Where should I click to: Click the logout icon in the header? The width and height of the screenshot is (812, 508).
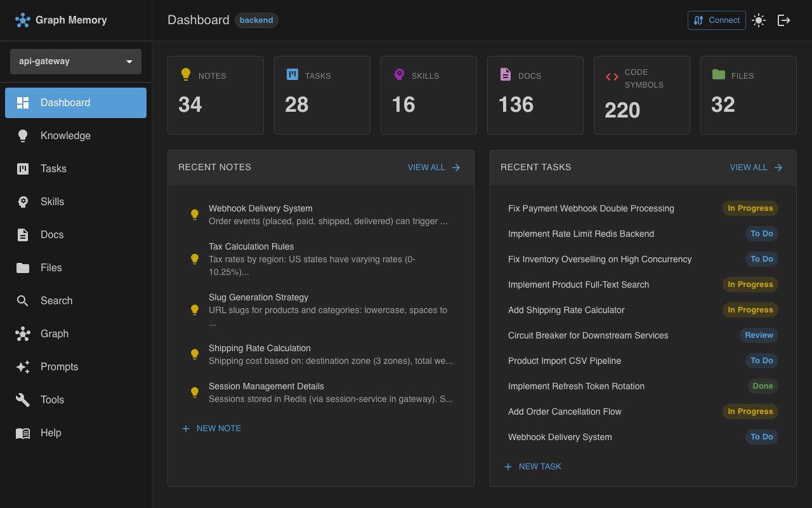784,20
